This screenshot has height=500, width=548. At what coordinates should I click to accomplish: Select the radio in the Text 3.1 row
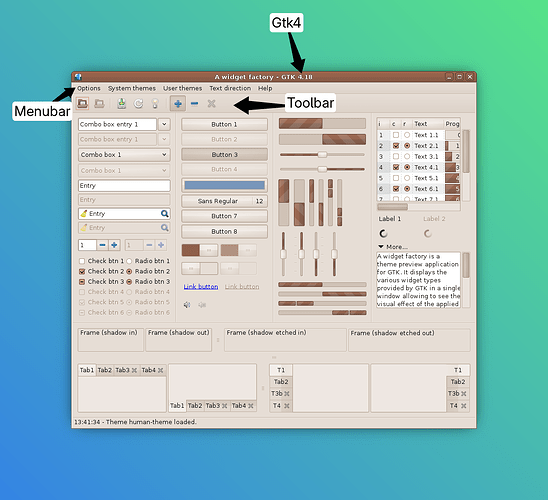407,157
